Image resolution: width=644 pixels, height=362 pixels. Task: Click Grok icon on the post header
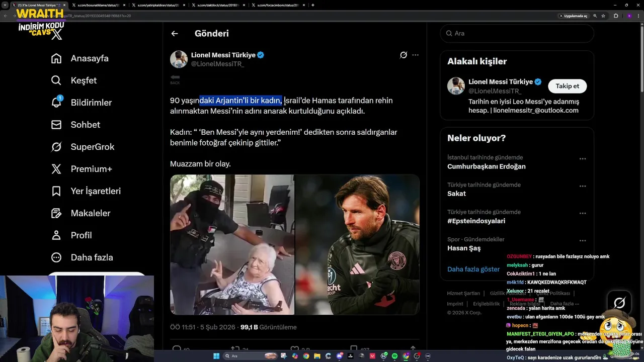coord(404,55)
